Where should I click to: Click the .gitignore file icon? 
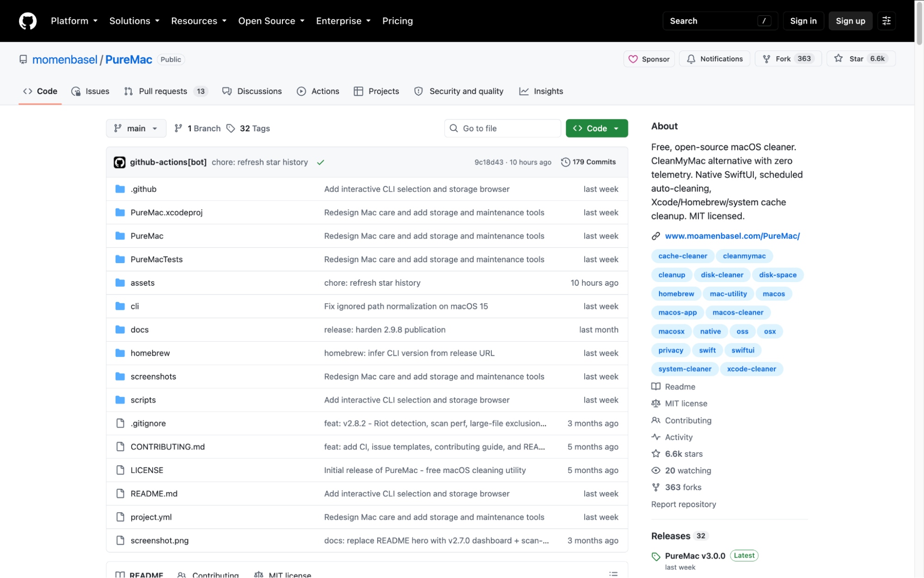click(x=120, y=423)
